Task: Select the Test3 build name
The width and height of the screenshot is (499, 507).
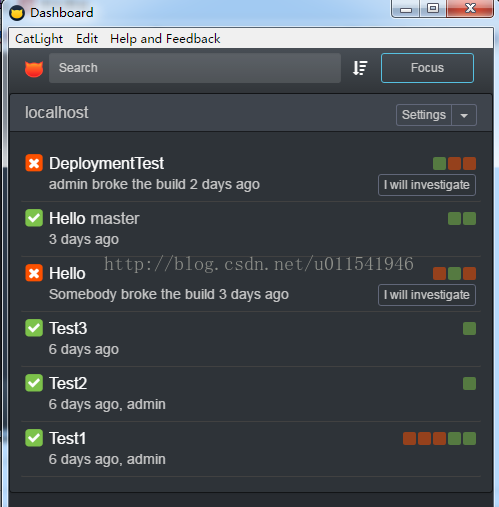Action: (68, 328)
